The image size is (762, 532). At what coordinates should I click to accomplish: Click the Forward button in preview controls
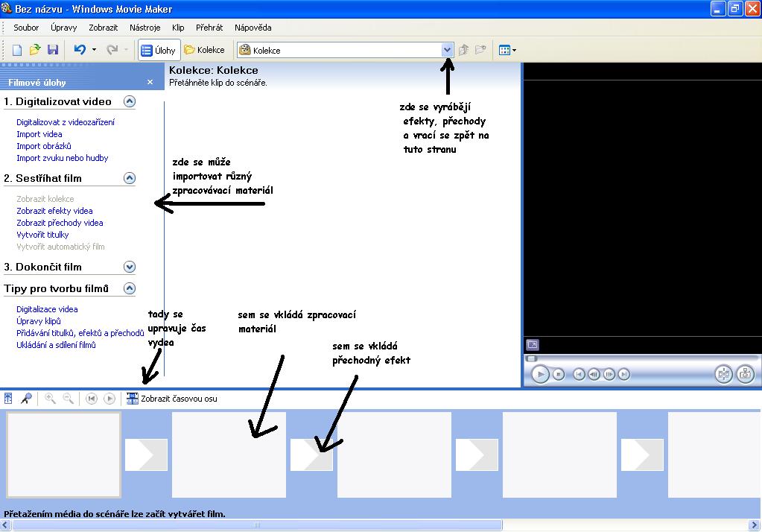pyautogui.click(x=624, y=374)
